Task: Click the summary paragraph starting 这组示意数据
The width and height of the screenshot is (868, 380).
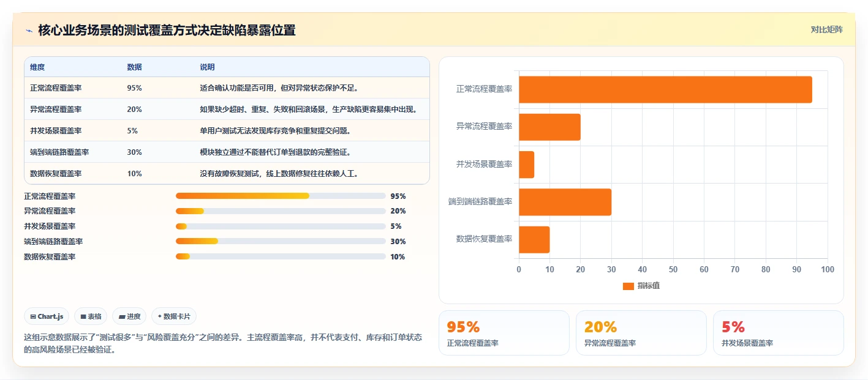Action: click(222, 344)
